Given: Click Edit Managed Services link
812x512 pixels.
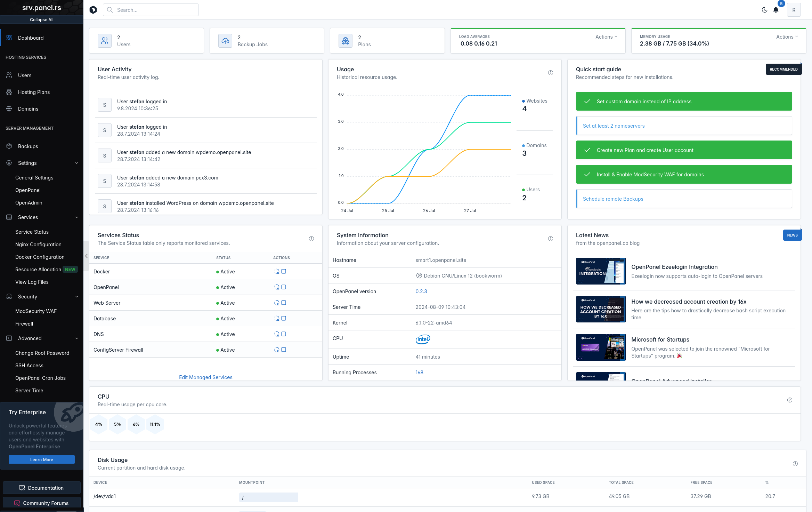Looking at the screenshot, I should pos(205,377).
